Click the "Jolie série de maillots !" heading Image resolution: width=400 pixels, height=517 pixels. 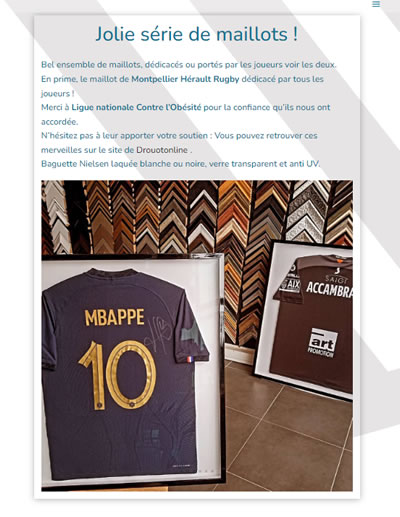point(197,34)
